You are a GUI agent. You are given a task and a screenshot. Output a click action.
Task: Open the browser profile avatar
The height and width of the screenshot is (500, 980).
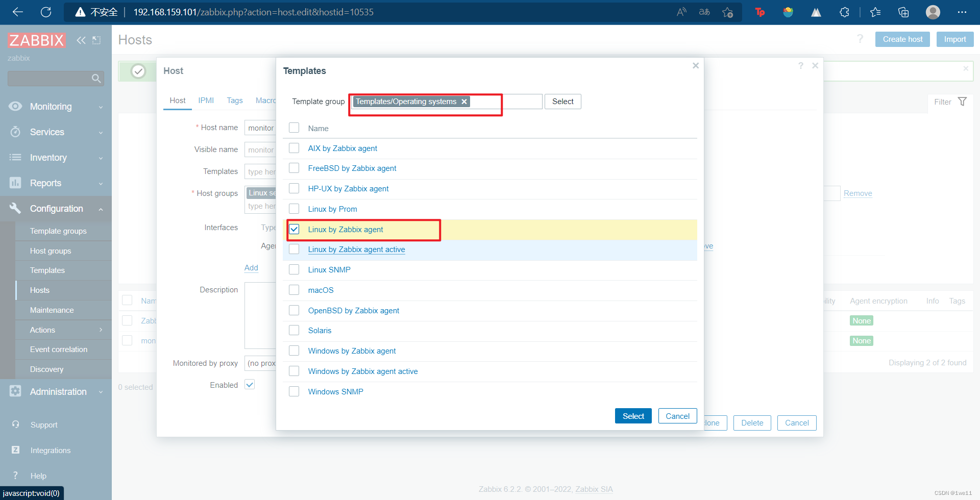point(933,12)
